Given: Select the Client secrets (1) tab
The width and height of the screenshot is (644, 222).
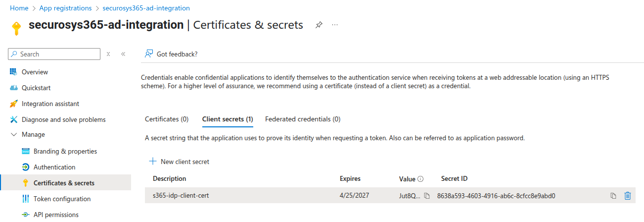Looking at the screenshot, I should tap(228, 119).
